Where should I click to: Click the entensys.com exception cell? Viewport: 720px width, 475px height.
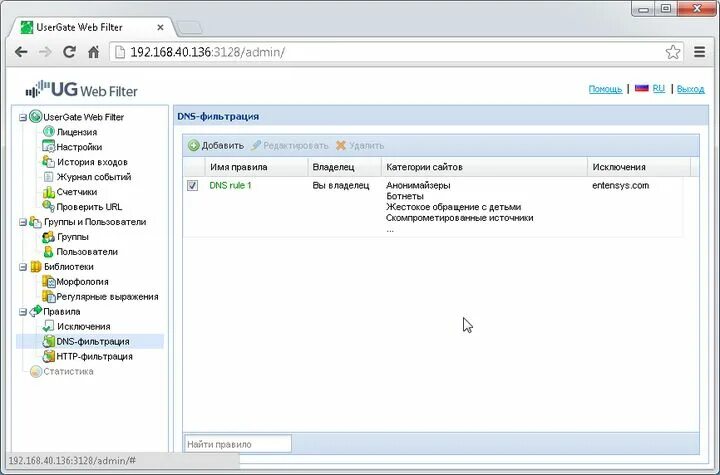point(620,186)
